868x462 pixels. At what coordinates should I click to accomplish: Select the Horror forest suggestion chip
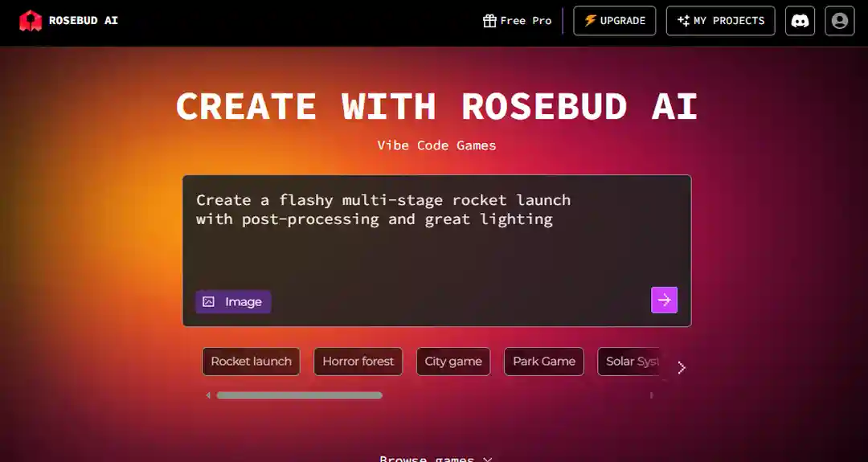pyautogui.click(x=358, y=362)
